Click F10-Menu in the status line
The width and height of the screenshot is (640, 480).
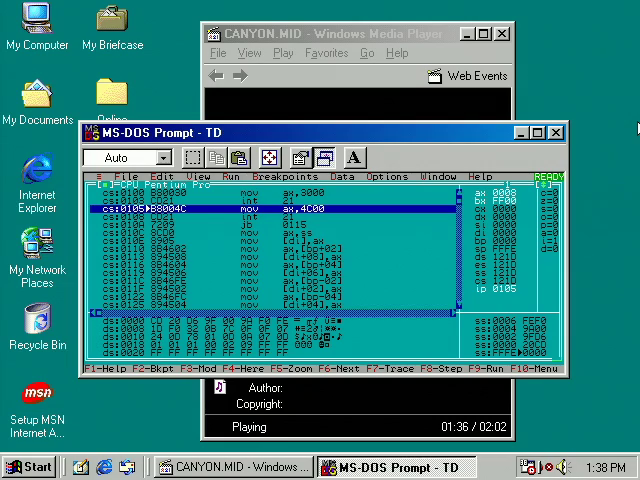pos(534,369)
